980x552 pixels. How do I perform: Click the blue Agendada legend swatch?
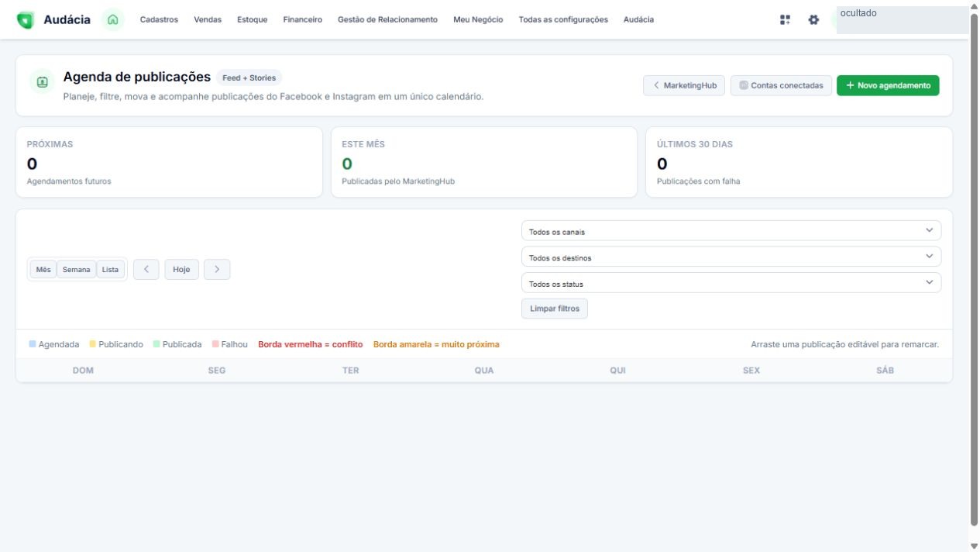(33, 344)
